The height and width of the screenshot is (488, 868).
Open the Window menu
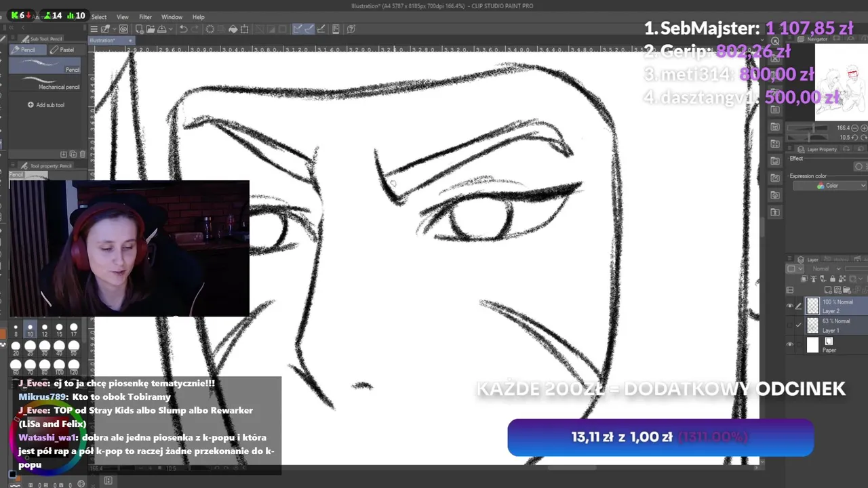(x=172, y=17)
